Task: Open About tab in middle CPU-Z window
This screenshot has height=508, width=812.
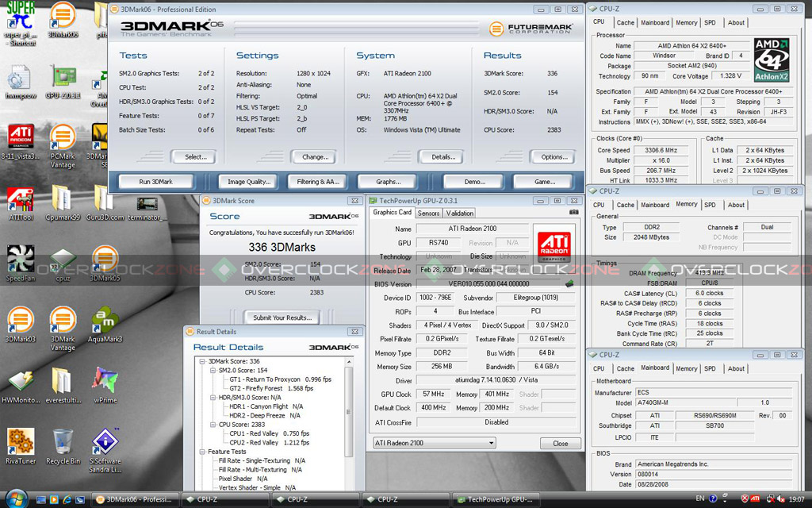Action: [736, 206]
